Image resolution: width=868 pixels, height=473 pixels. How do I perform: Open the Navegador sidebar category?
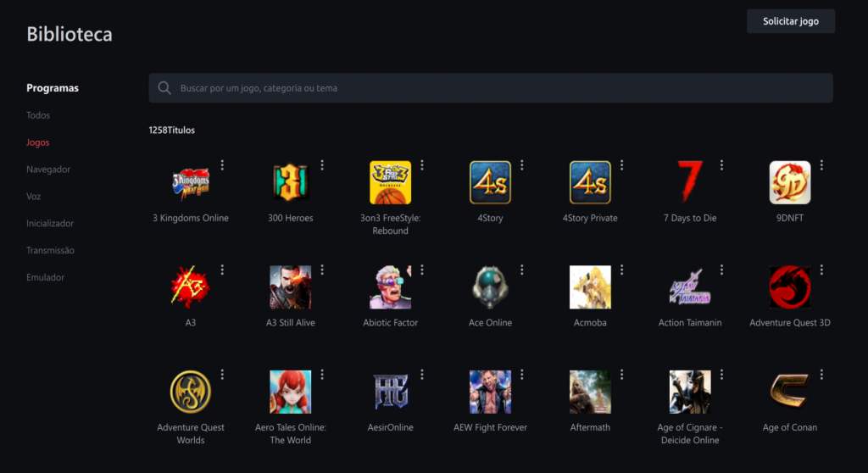coord(48,170)
